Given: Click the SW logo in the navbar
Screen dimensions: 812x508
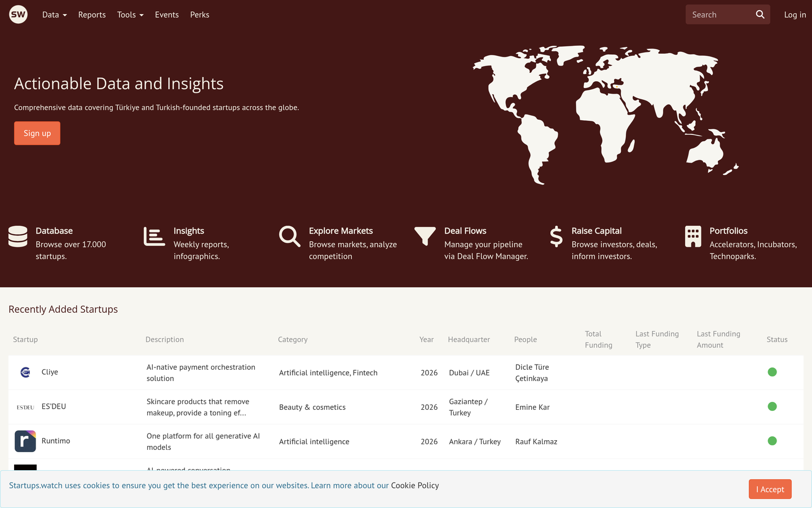Looking at the screenshot, I should [19, 15].
